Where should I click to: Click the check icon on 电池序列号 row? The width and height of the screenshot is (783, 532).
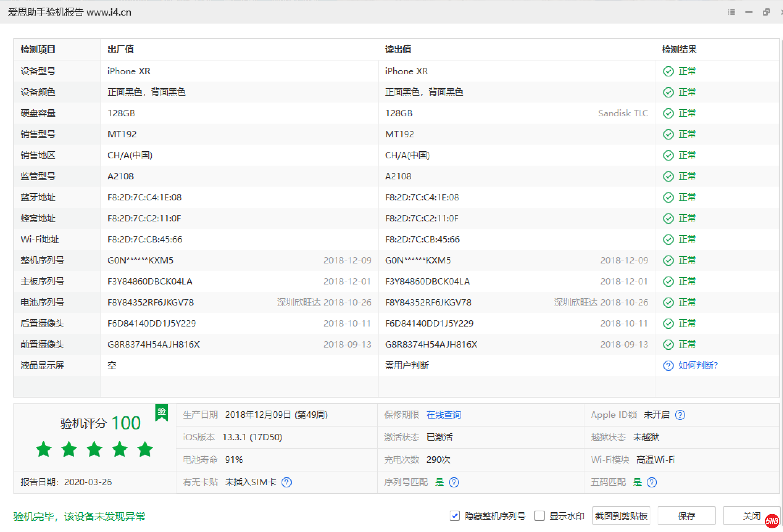pyautogui.click(x=668, y=302)
